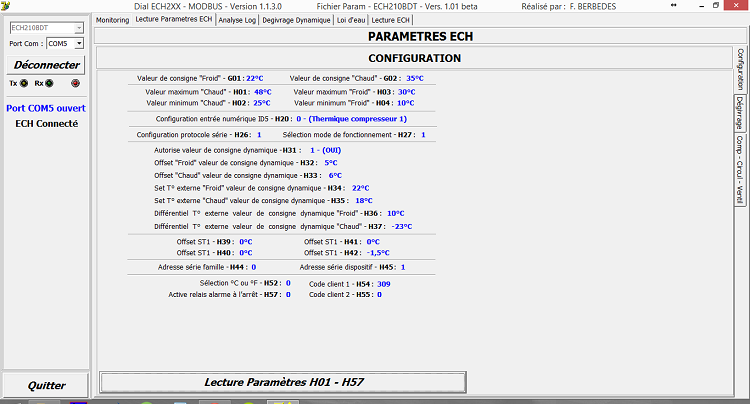Click the Tx indicator LED
750x404 pixels.
(23, 84)
